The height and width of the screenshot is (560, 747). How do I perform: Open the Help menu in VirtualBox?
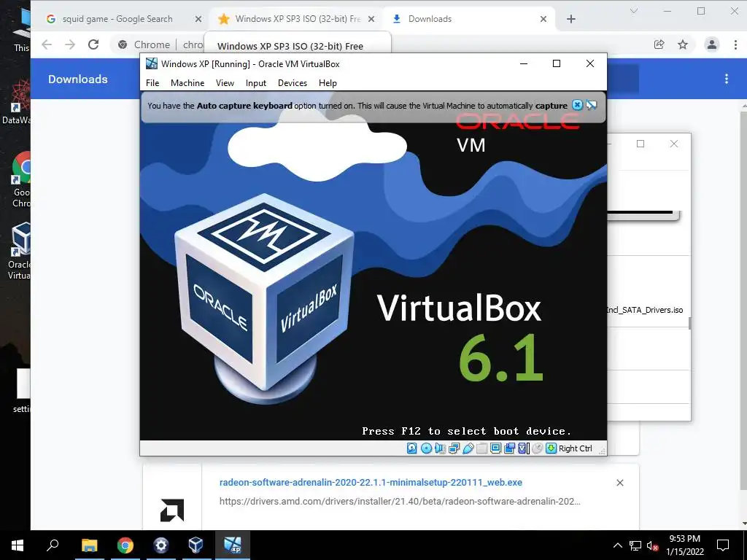coord(328,83)
